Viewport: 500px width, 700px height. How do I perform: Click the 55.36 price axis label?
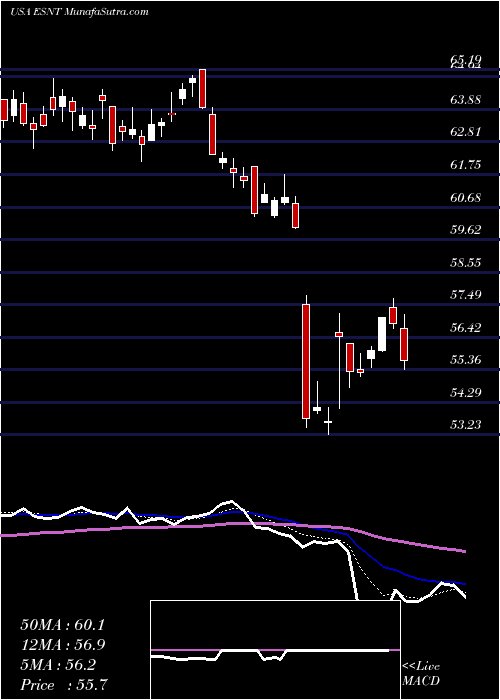466,360
